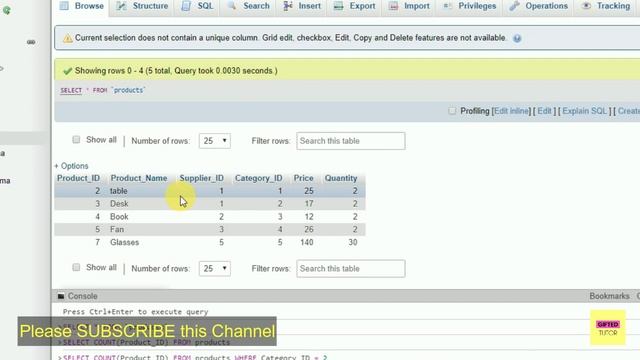
Task: Click the Console bar label
Action: point(82,296)
